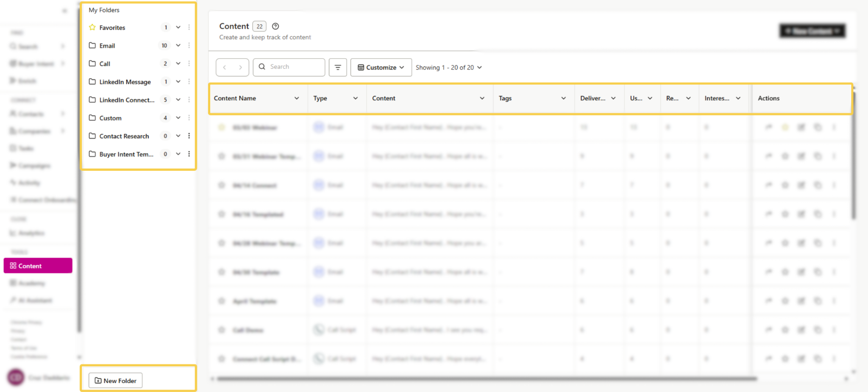Click the My Folders heading
The height and width of the screenshot is (392, 868).
pyautogui.click(x=104, y=10)
